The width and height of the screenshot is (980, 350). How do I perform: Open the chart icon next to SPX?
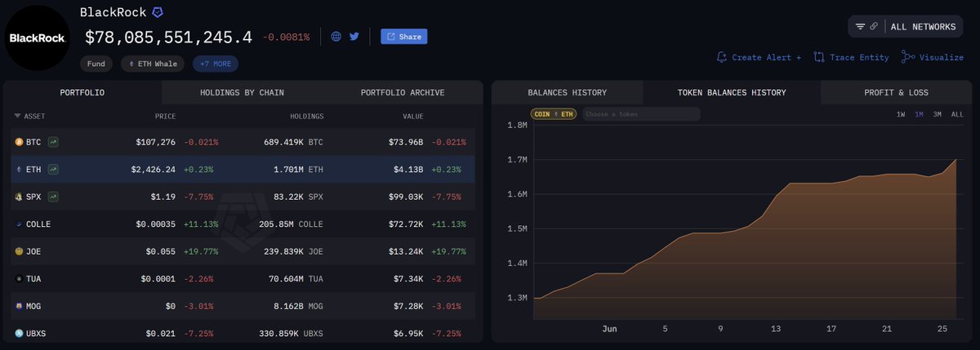(x=52, y=197)
